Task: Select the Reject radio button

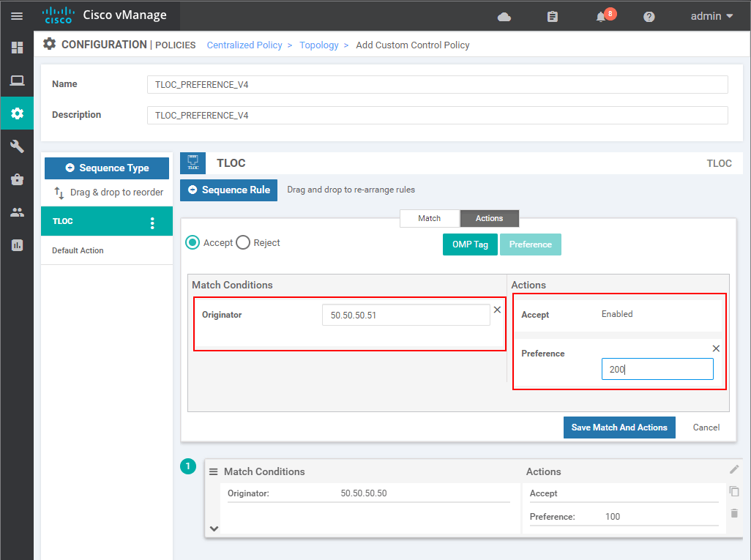Action: point(242,242)
